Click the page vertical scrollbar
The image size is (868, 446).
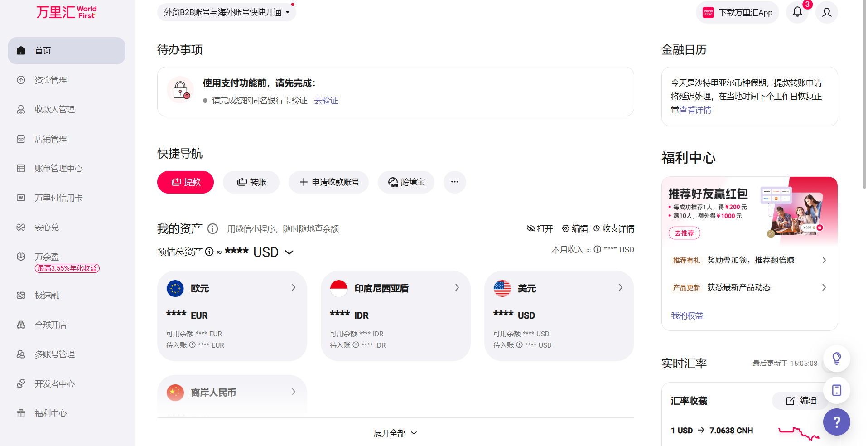pyautogui.click(x=864, y=94)
